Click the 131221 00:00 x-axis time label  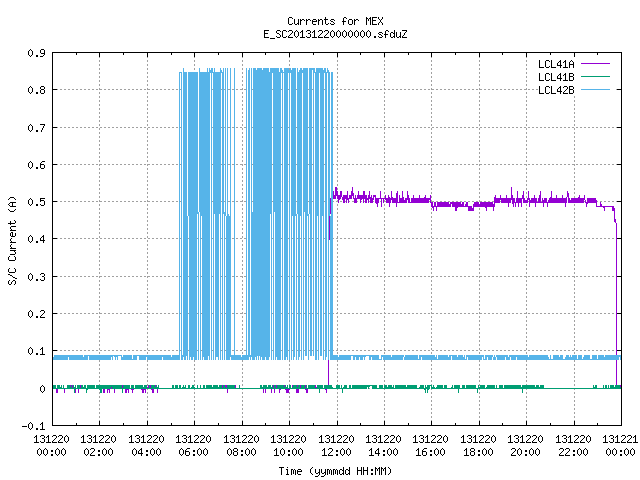point(620,446)
